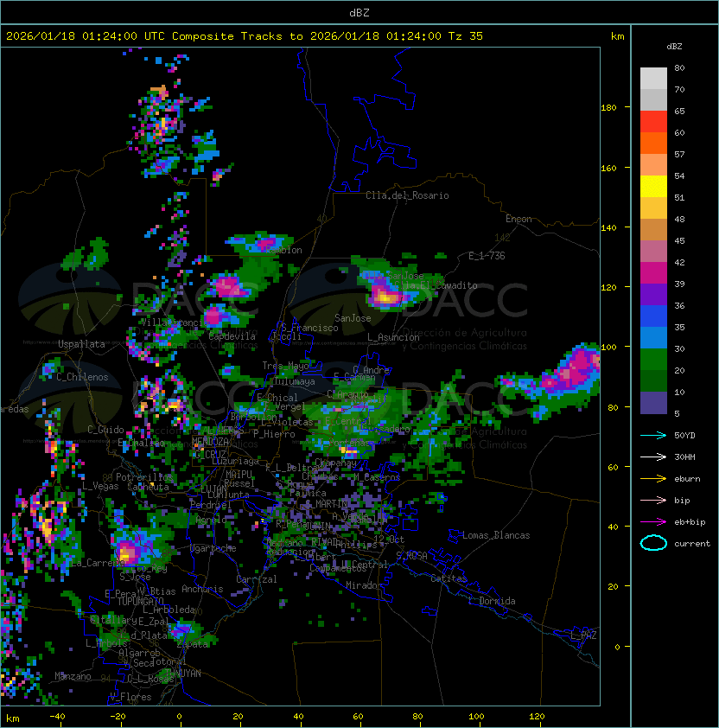
Task: Click the 'Tz 35' text in header
Action: (466, 36)
